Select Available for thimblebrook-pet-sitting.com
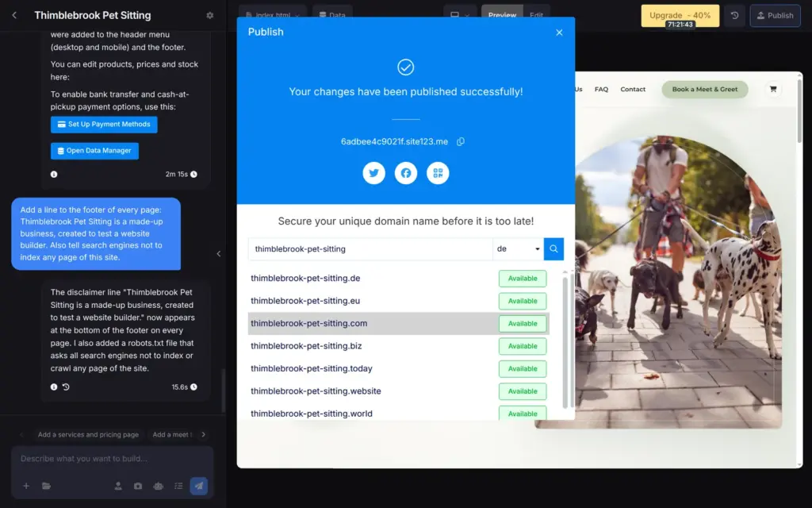The width and height of the screenshot is (812, 508). click(x=523, y=324)
